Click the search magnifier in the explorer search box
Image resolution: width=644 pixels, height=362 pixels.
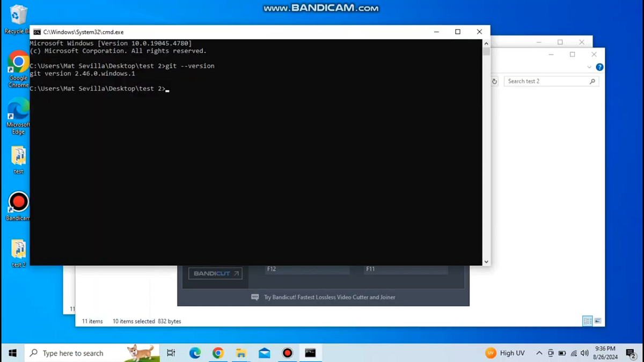pyautogui.click(x=592, y=81)
